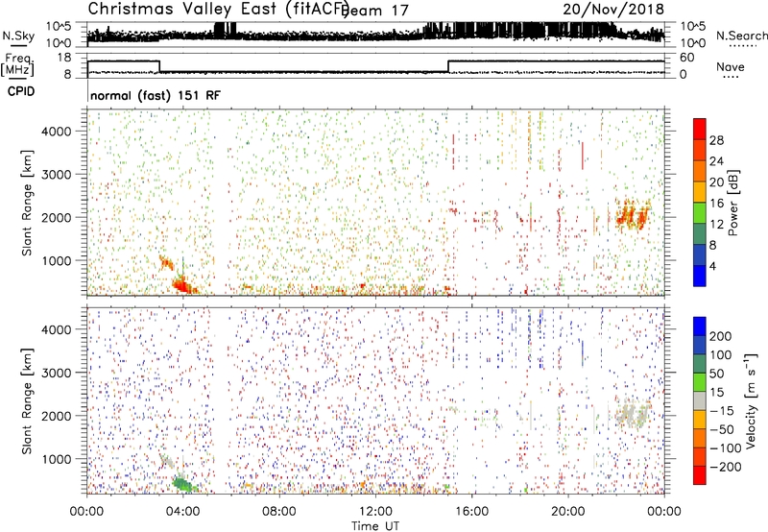Click the '12:00' time tick label
The width and height of the screenshot is (768, 532).
tap(375, 512)
